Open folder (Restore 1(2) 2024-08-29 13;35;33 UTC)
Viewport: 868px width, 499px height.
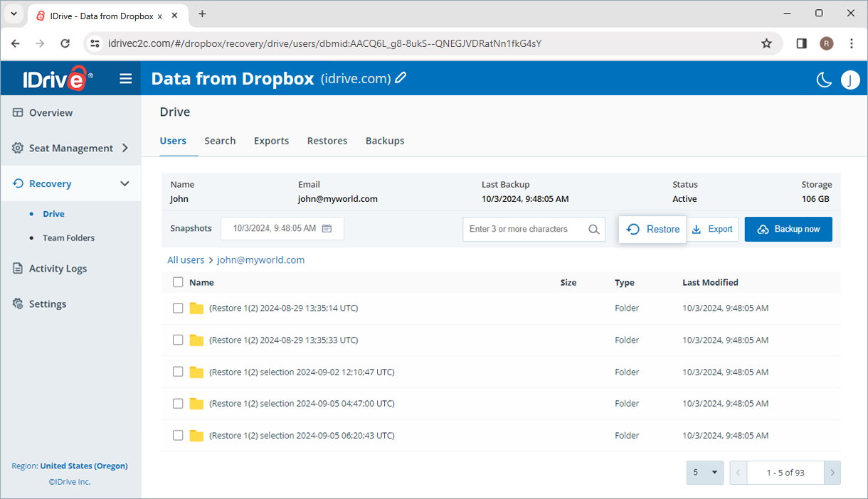tap(283, 340)
